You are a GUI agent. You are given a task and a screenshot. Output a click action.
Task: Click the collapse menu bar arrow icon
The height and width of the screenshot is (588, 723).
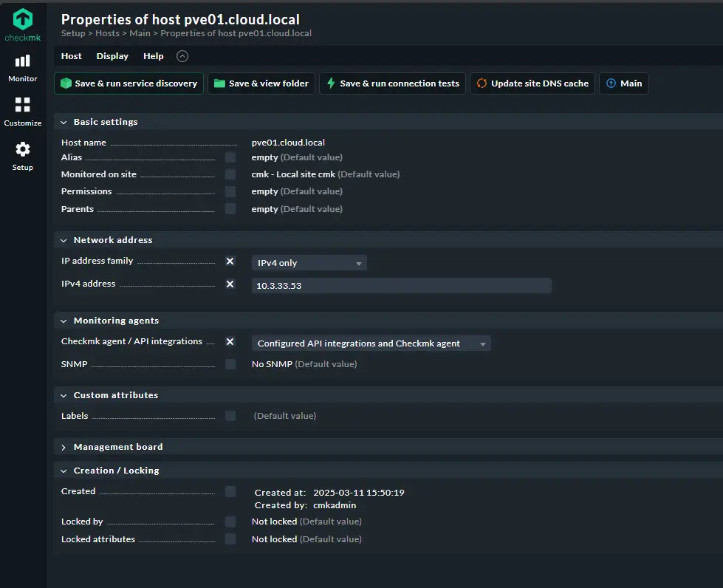point(182,56)
